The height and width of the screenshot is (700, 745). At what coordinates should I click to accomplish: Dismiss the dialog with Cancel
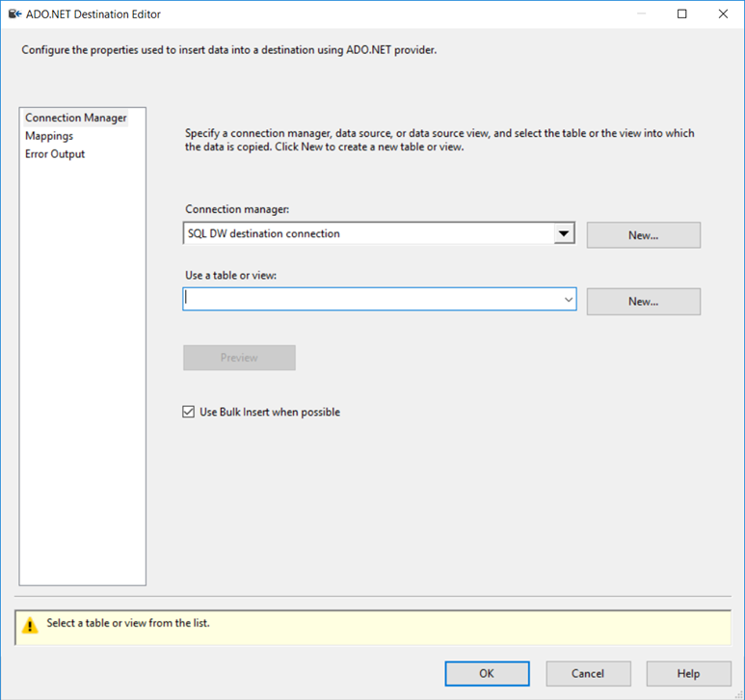[x=588, y=673]
